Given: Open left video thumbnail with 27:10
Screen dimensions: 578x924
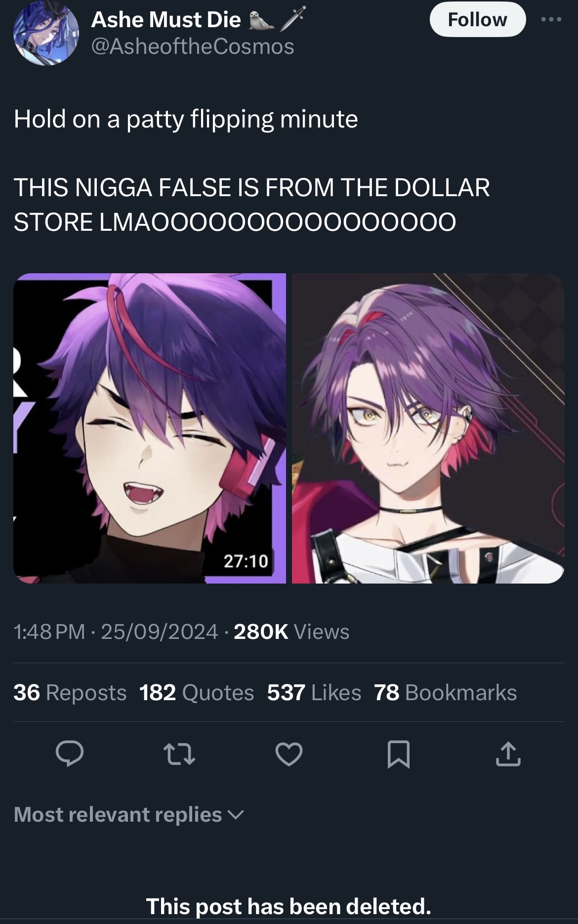Looking at the screenshot, I should pos(150,428).
